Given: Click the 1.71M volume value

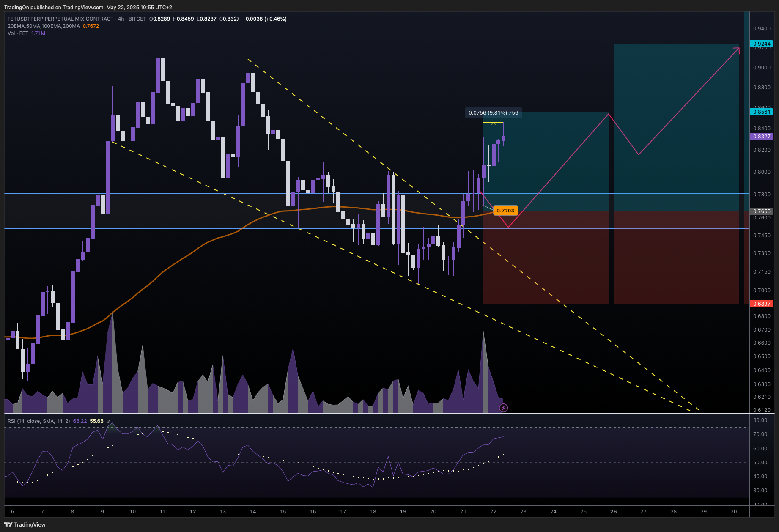Looking at the screenshot, I should tap(38, 33).
